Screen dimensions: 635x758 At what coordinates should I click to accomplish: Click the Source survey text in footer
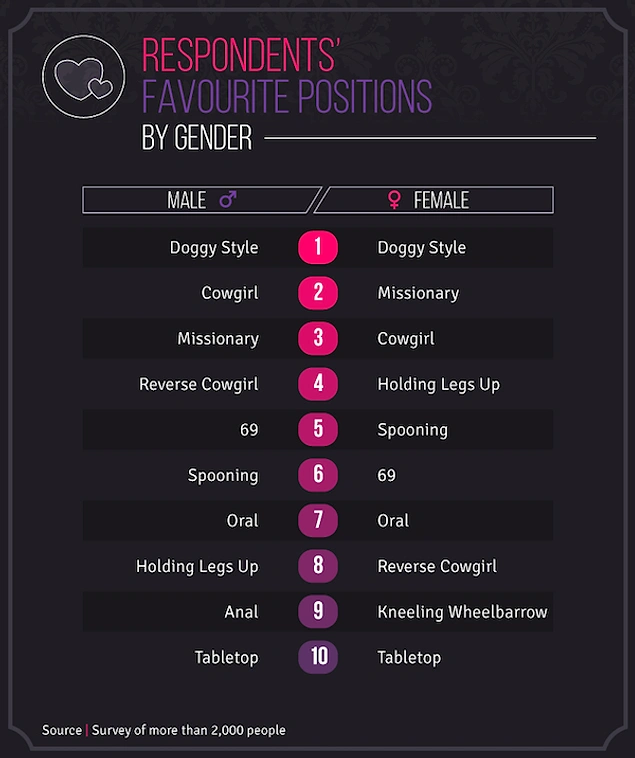(x=164, y=730)
